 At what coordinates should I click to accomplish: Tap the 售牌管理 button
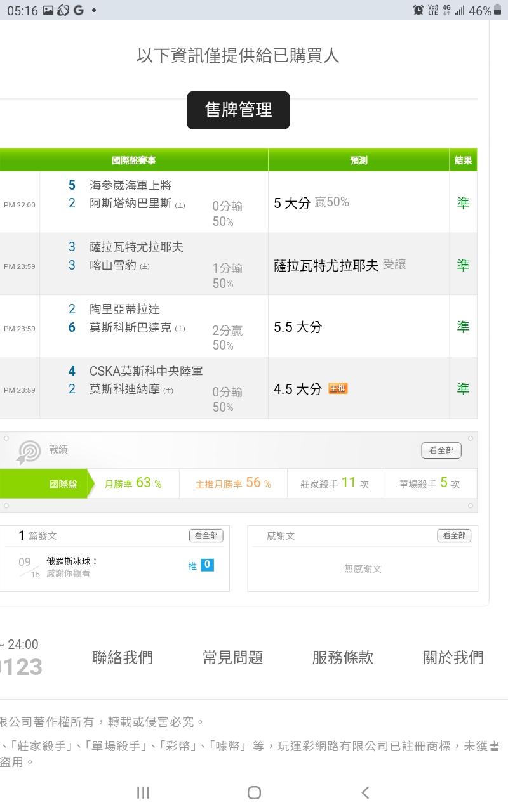(238, 110)
